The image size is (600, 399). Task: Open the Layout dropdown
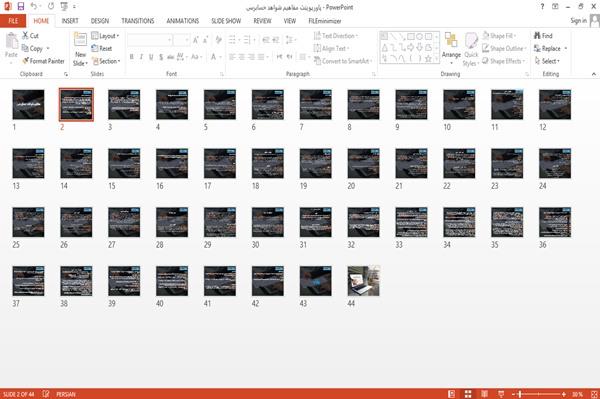pyautogui.click(x=105, y=36)
